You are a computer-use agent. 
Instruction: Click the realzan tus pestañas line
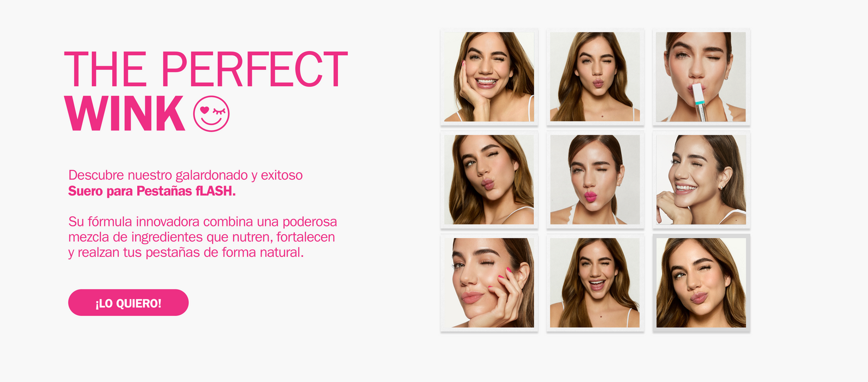tap(186, 252)
